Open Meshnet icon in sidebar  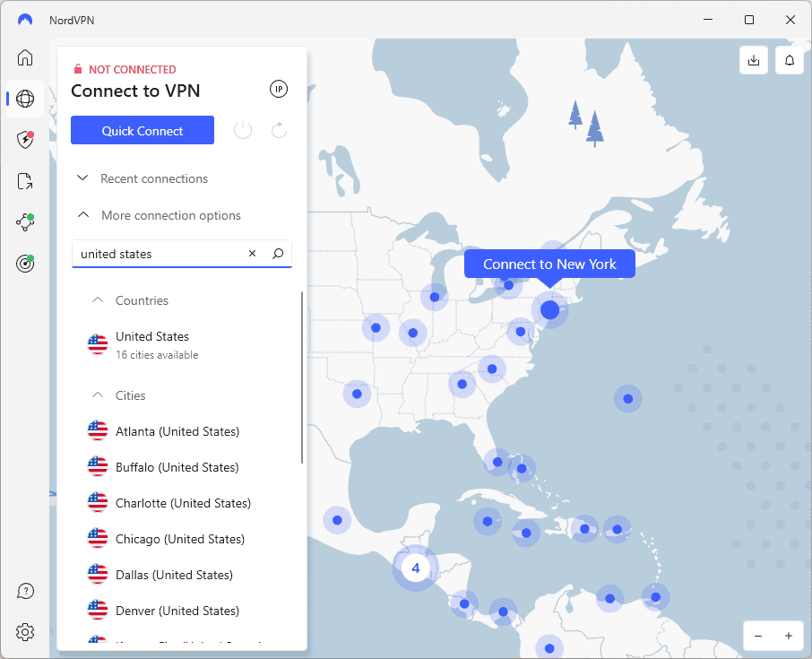pyautogui.click(x=25, y=222)
